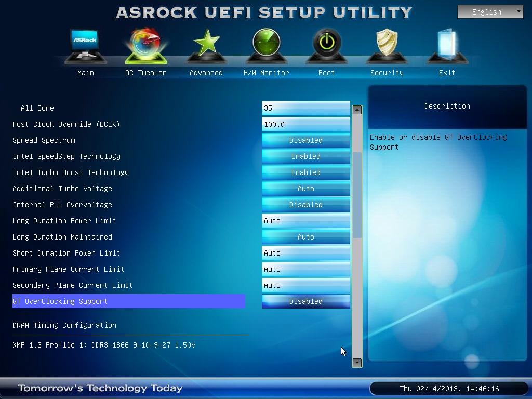Edit the Host Clock Override BCLK field

coord(305,124)
